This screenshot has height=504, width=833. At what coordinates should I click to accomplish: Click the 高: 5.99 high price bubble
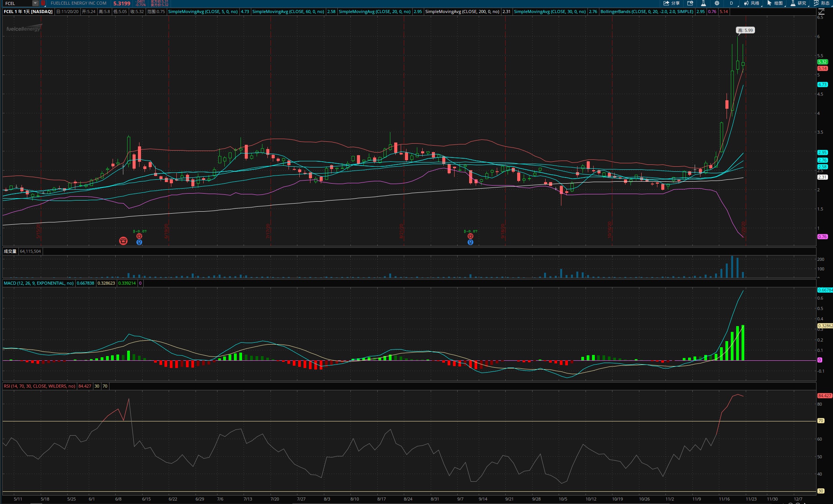(x=745, y=30)
